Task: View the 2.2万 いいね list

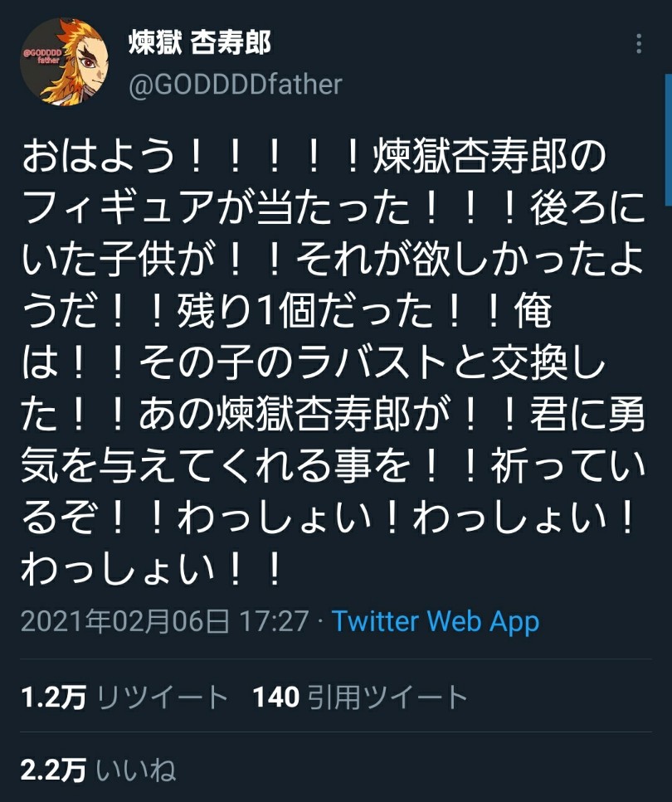Action: coord(98,770)
